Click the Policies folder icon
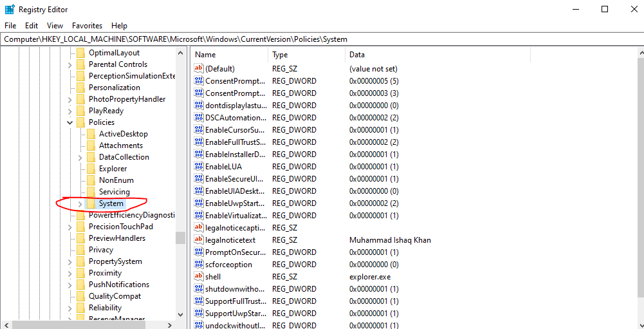The height and width of the screenshot is (329, 644). pyautogui.click(x=80, y=122)
